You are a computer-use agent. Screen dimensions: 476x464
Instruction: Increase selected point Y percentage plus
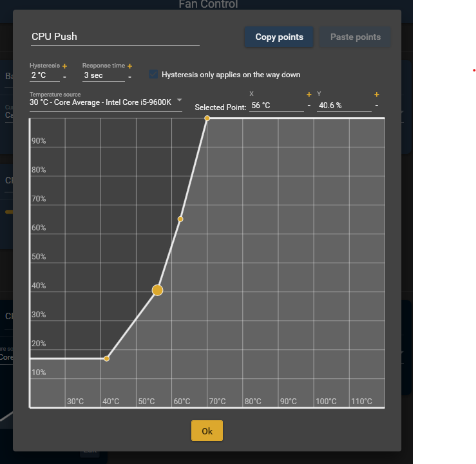click(x=377, y=95)
